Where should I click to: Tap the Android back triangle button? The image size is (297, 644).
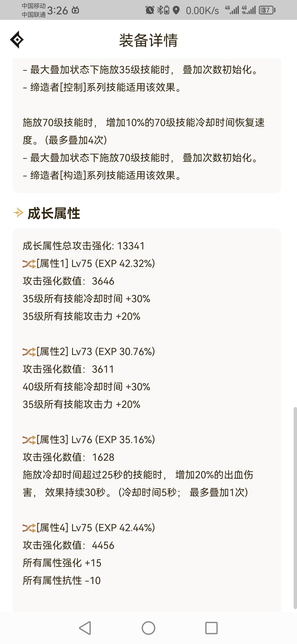[85, 628]
